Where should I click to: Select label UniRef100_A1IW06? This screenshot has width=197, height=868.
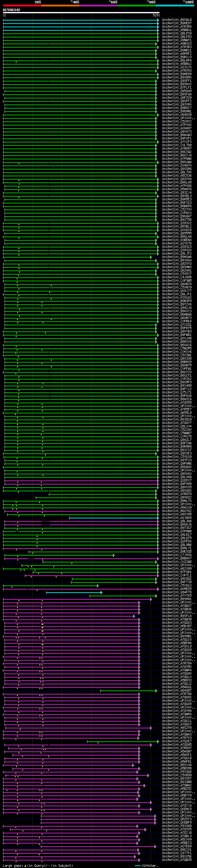point(177,518)
